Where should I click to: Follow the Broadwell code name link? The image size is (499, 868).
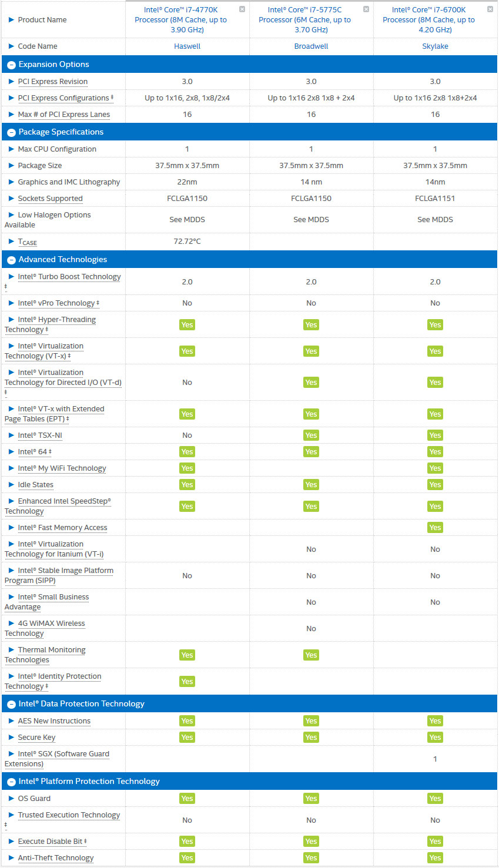pos(312,46)
